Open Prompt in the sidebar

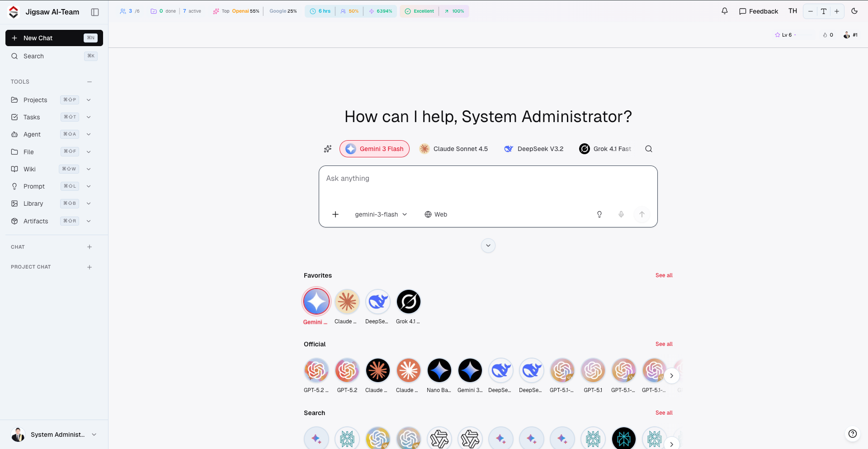tap(34, 186)
